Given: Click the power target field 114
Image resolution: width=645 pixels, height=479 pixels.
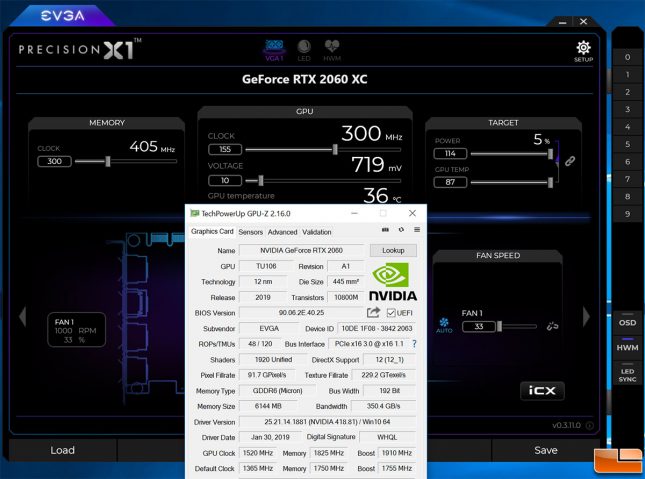Looking at the screenshot, I should point(450,153).
